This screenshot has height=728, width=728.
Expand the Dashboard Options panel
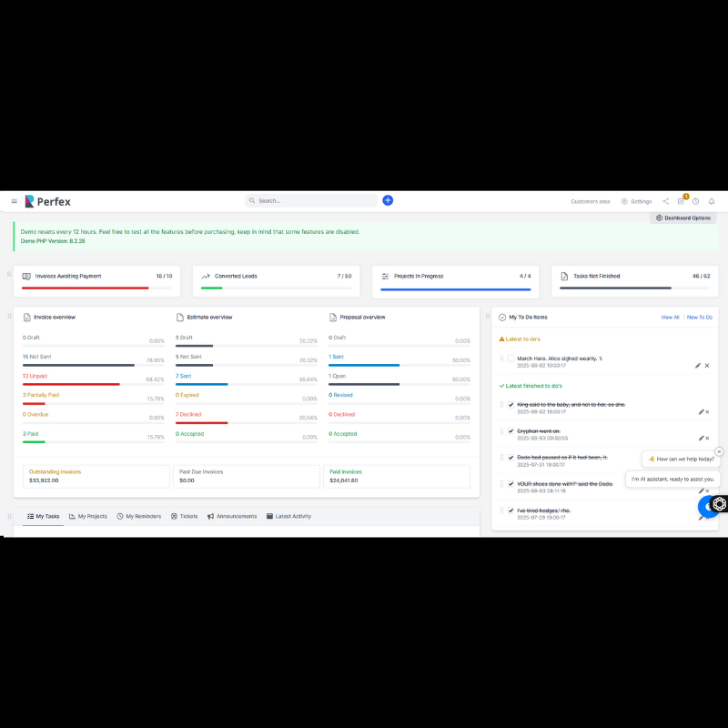683,218
